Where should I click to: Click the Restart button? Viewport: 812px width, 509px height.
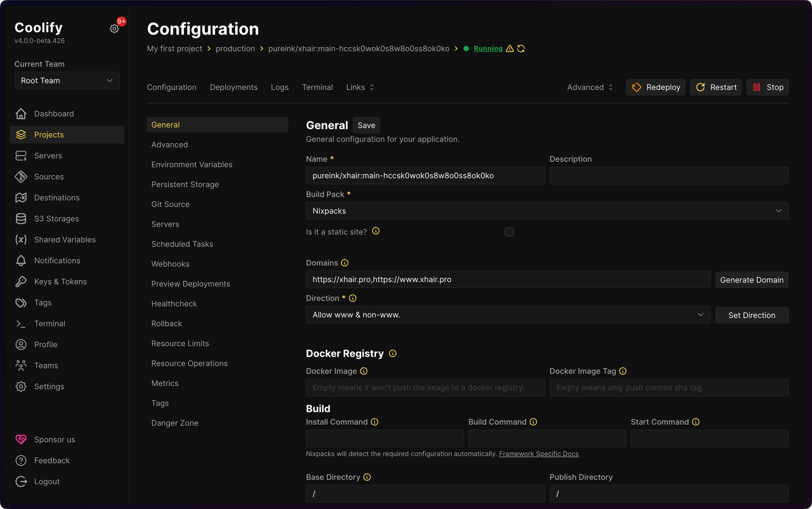[716, 87]
